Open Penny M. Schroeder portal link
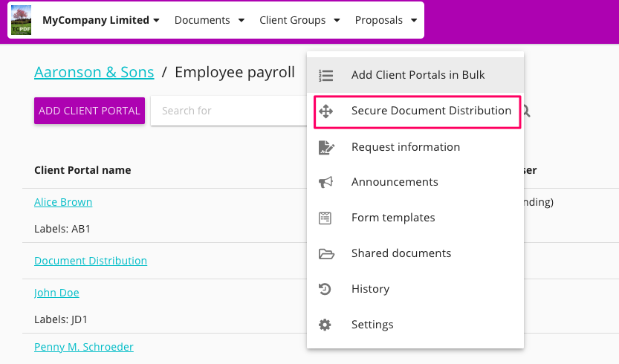 tap(83, 347)
